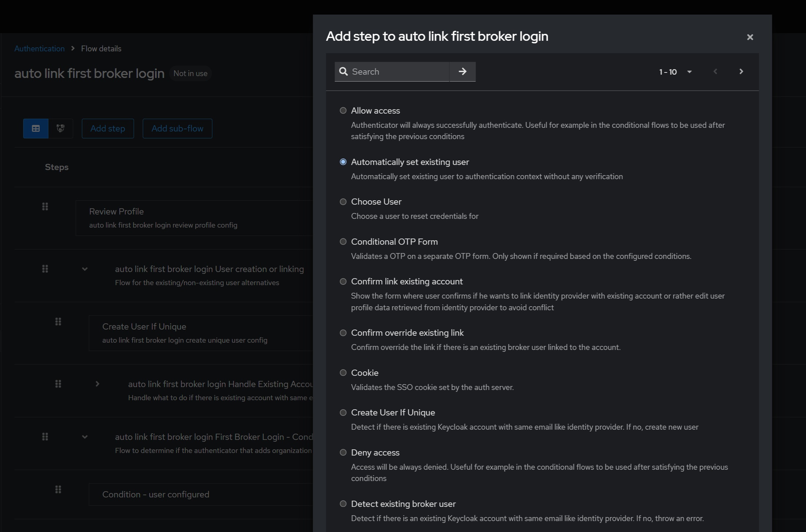Viewport: 806px width, 532px height.
Task: Choose the Cookie authenticator radio
Action: (343, 373)
